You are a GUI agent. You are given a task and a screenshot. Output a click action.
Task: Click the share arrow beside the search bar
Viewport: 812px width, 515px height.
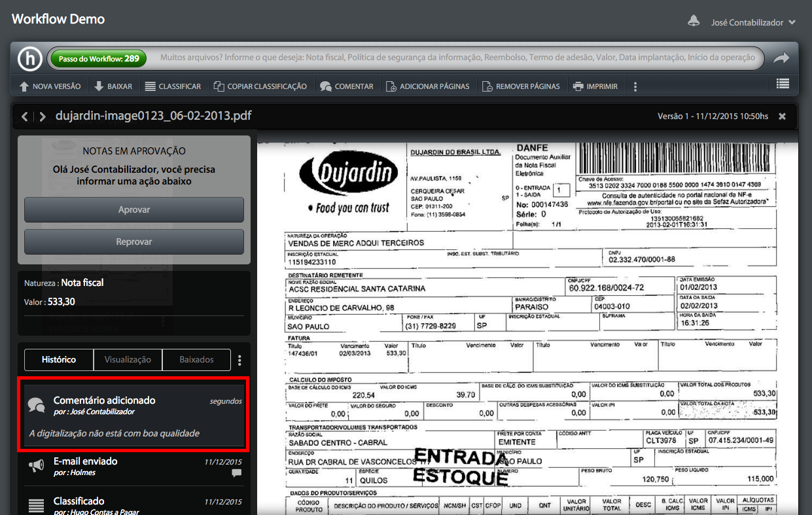point(781,58)
